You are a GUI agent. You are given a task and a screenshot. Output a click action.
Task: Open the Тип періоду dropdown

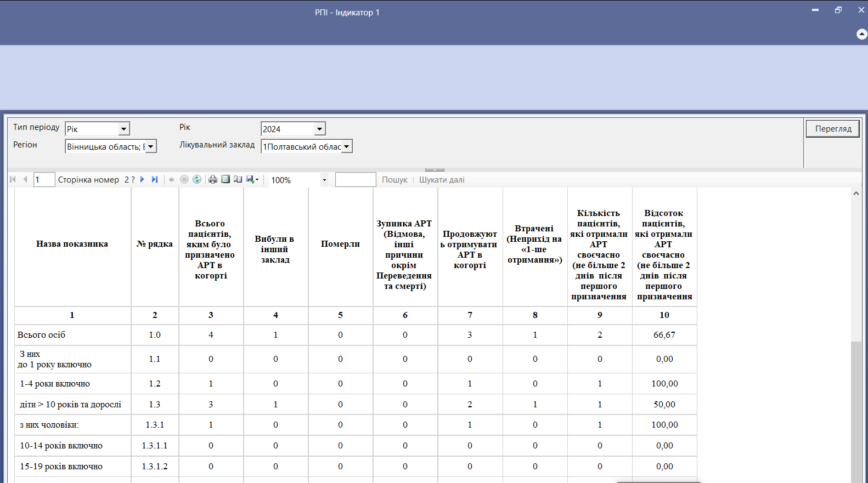click(124, 129)
